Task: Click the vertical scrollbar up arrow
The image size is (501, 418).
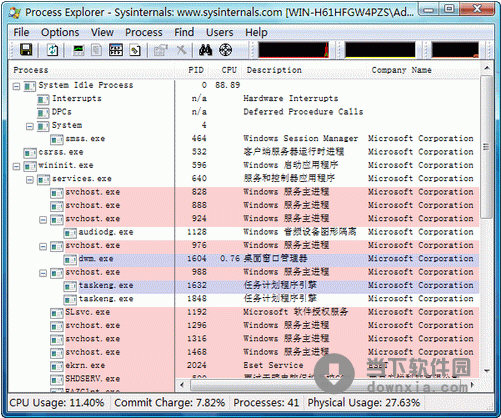Action: (487, 68)
